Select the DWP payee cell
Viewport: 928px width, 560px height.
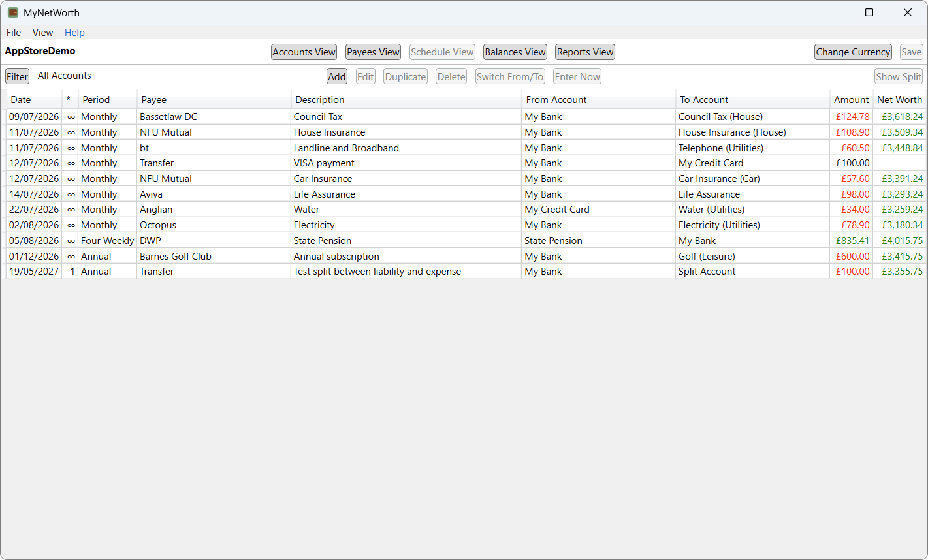(214, 241)
